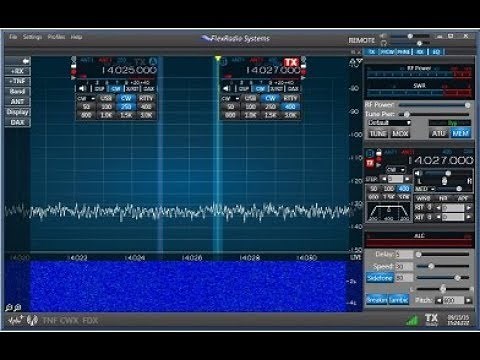Select RTTY mode on slice A
This screenshot has width=480, height=360.
click(146, 99)
